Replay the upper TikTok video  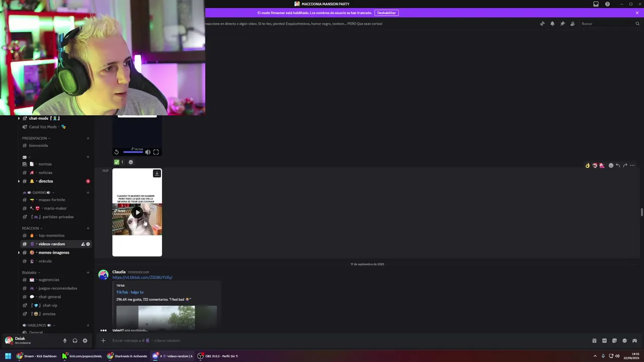[x=116, y=152]
